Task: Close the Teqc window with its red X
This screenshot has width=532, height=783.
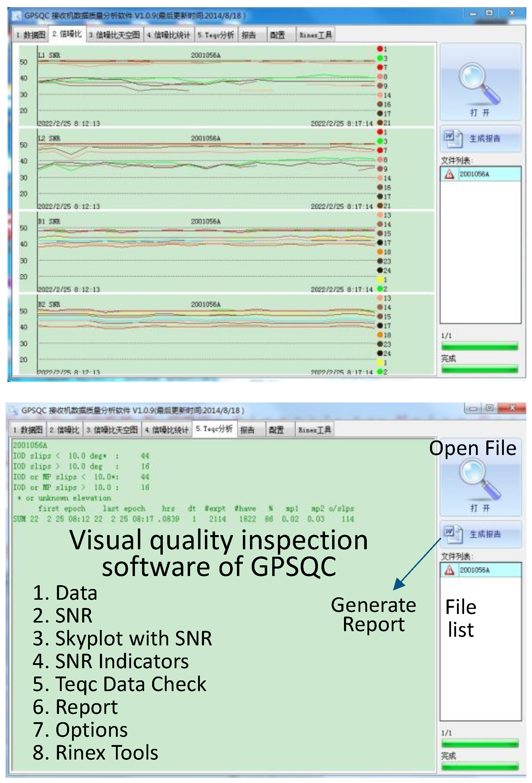Action: (512, 408)
